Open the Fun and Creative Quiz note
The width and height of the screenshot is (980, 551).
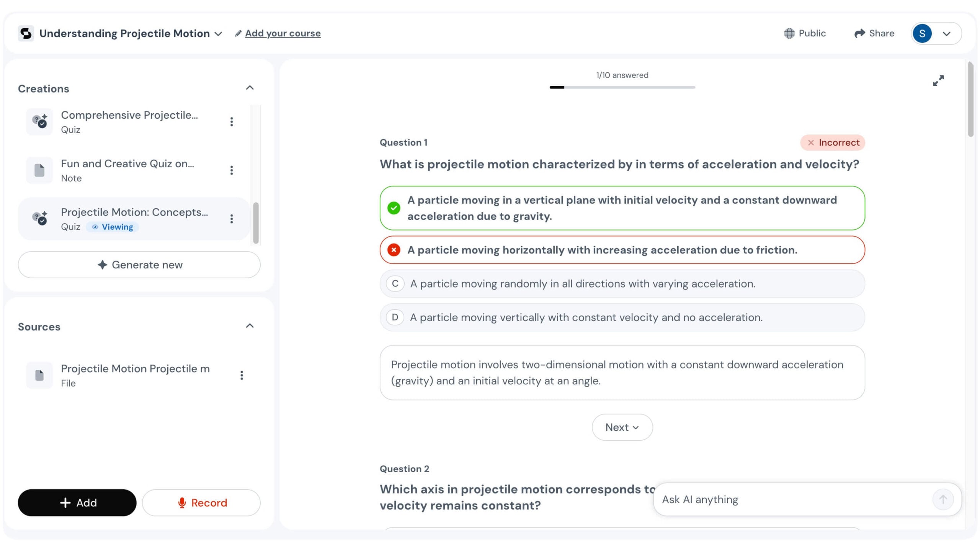[x=127, y=170]
